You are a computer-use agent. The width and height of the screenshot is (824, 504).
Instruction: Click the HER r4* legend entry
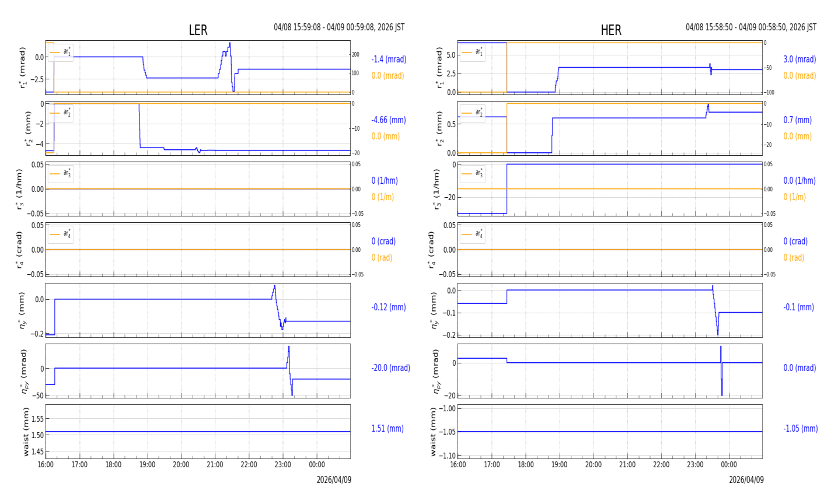point(473,234)
